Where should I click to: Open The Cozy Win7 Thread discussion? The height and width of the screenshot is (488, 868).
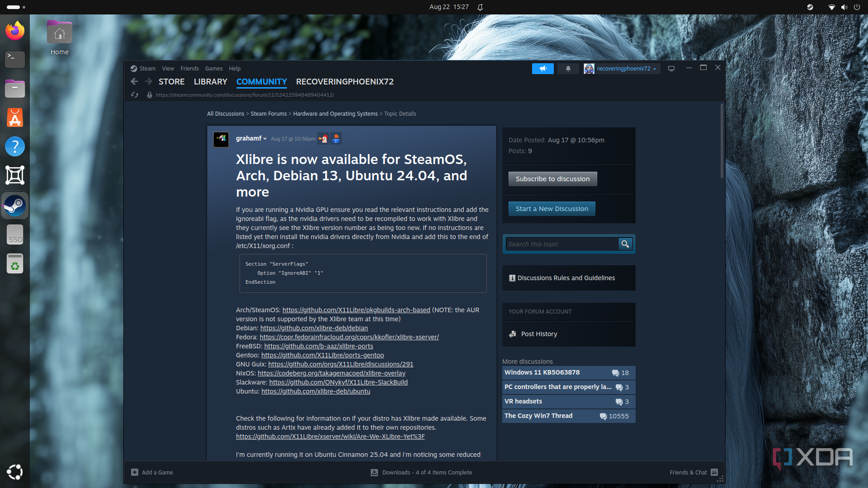(x=569, y=416)
